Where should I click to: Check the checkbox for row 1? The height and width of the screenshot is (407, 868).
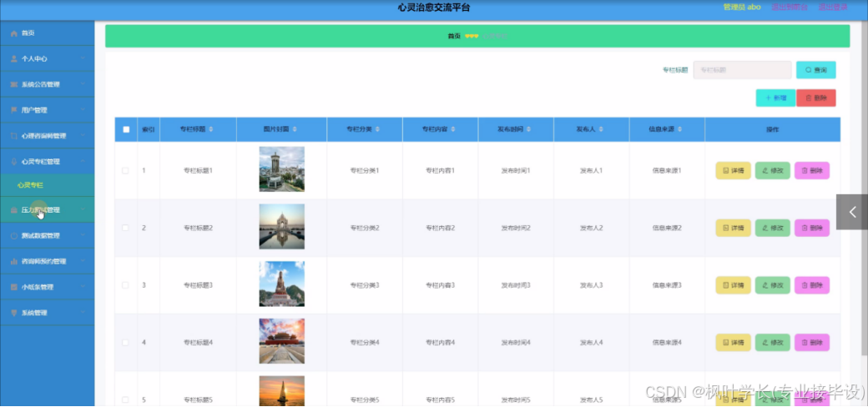tap(126, 170)
